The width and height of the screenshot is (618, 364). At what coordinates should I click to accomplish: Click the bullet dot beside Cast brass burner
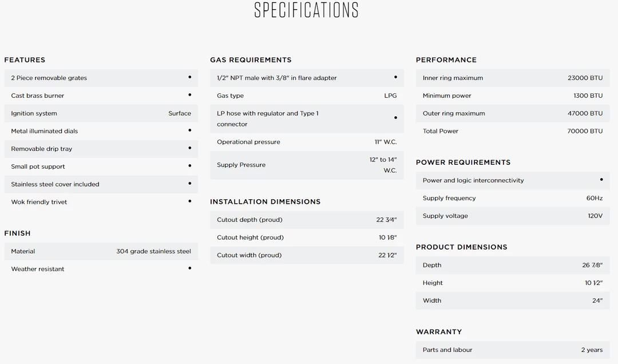pyautogui.click(x=190, y=95)
